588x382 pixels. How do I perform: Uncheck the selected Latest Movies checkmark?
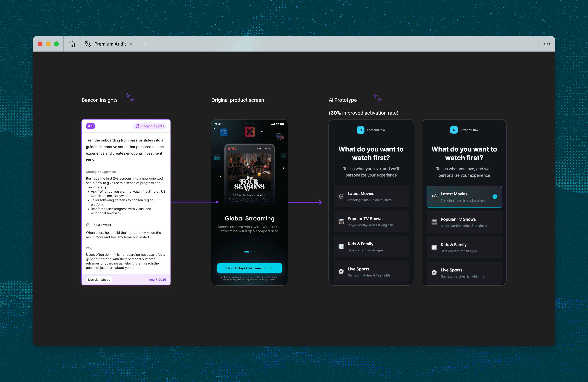[495, 197]
